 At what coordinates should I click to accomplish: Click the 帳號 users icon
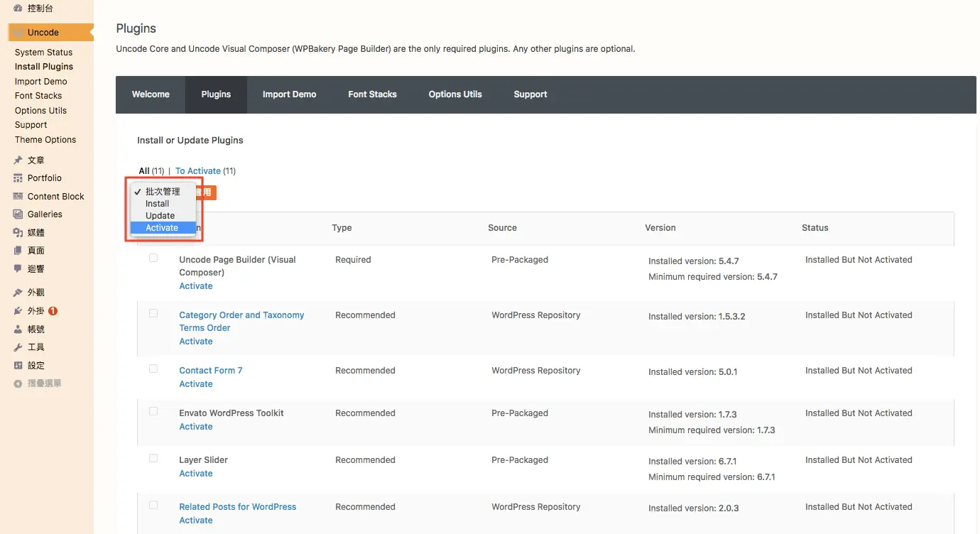point(18,329)
